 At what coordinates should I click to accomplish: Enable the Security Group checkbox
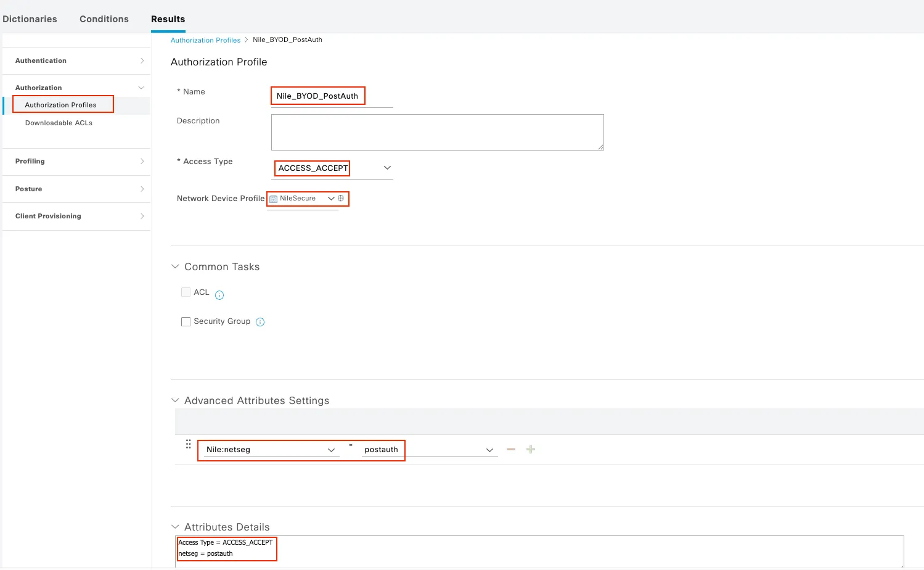coord(186,321)
